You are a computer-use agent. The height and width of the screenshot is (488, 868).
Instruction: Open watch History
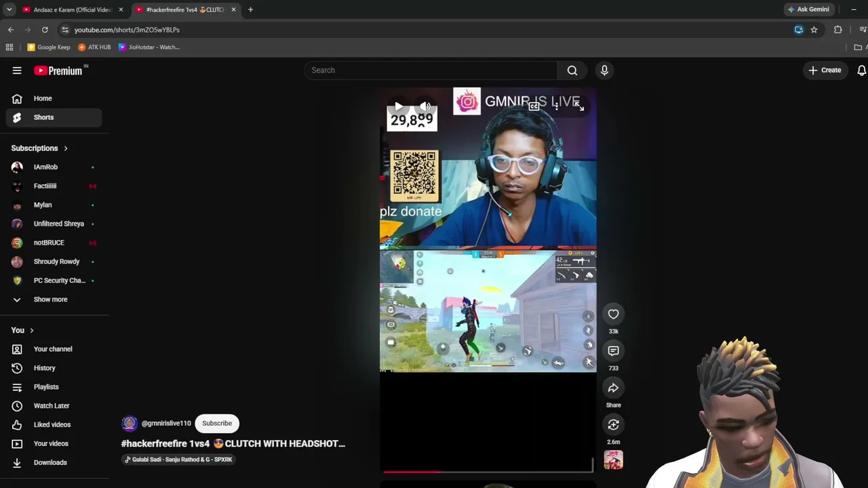coord(54,368)
